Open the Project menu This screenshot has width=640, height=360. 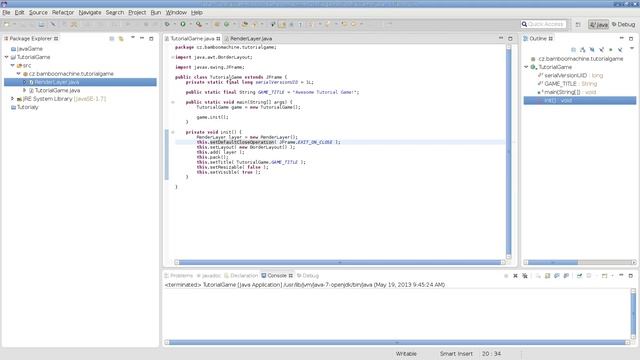137,13
